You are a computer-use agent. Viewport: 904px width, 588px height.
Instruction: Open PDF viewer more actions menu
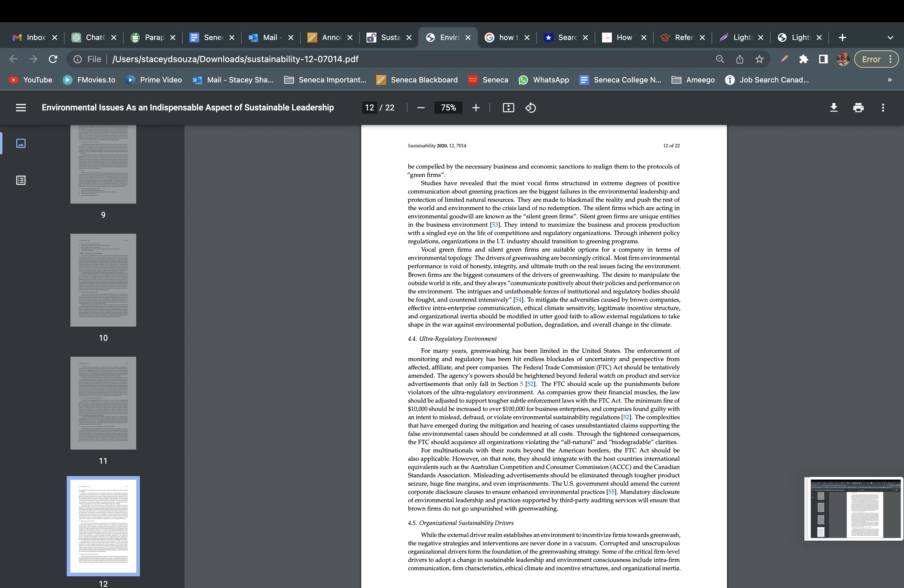tap(883, 108)
